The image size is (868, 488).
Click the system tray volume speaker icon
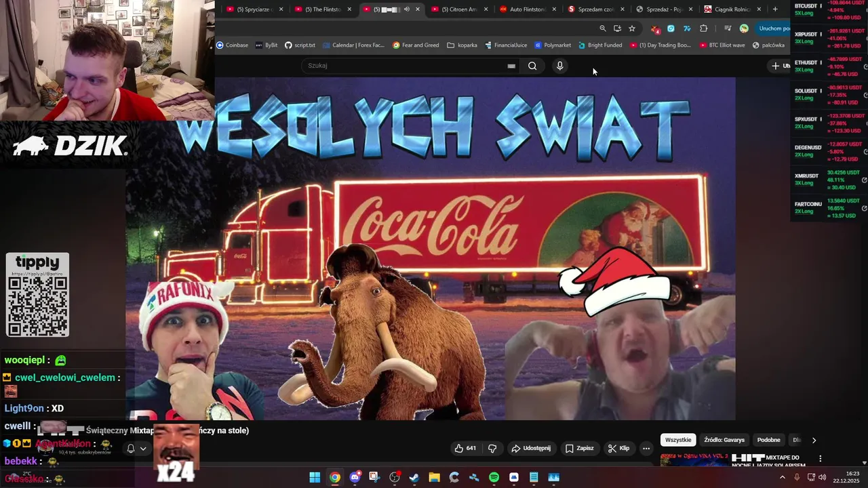coord(822,477)
